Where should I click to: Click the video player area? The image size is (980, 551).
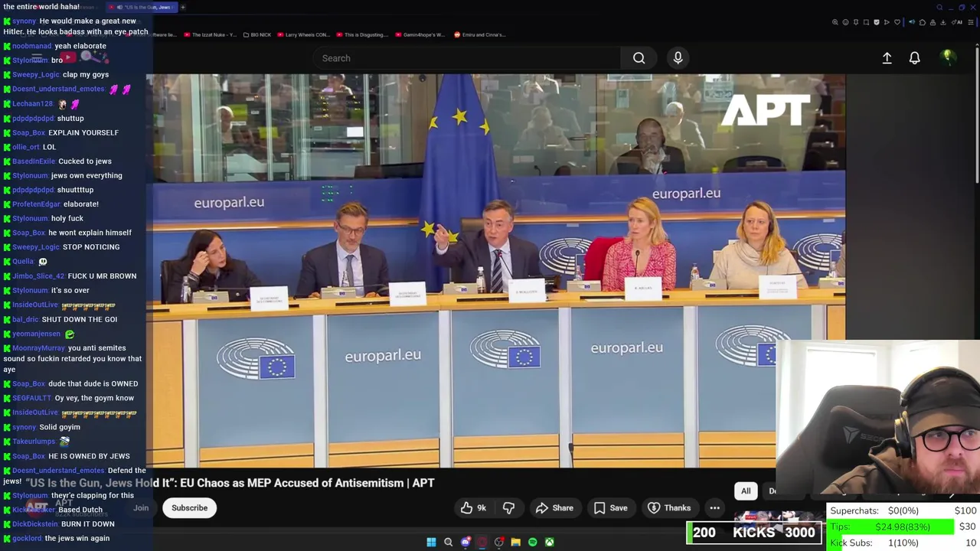click(495, 270)
